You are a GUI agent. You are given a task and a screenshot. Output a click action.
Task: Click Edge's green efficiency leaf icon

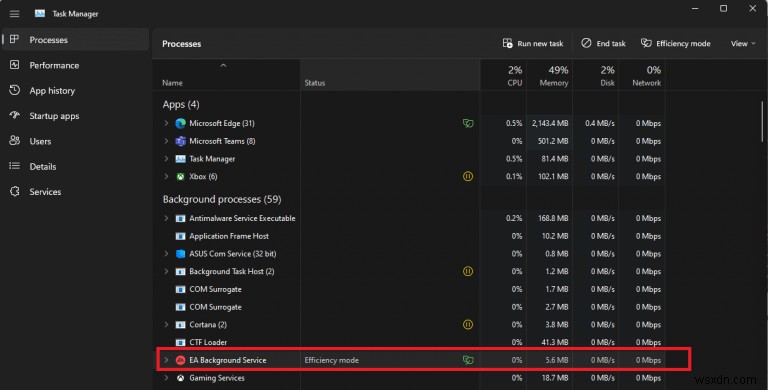(x=468, y=123)
